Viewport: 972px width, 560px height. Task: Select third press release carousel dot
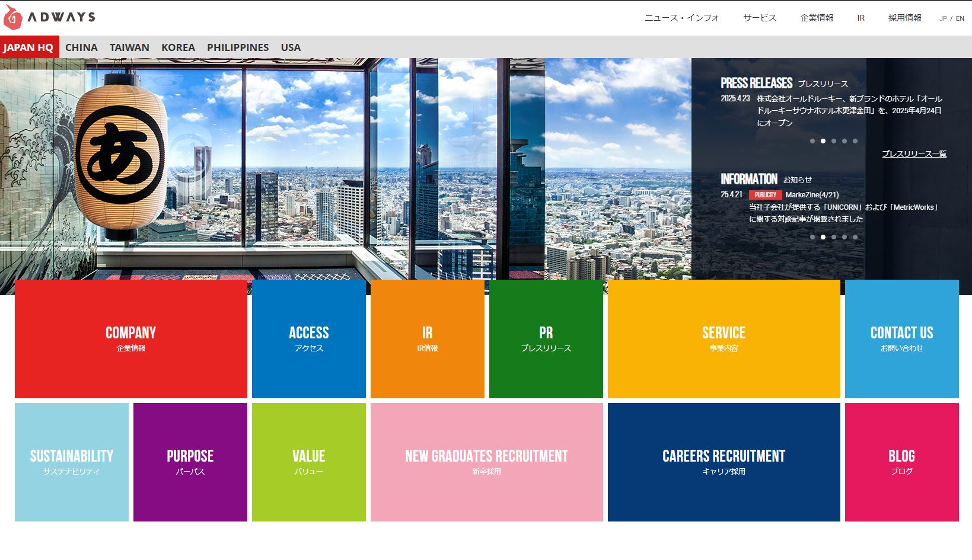point(834,141)
